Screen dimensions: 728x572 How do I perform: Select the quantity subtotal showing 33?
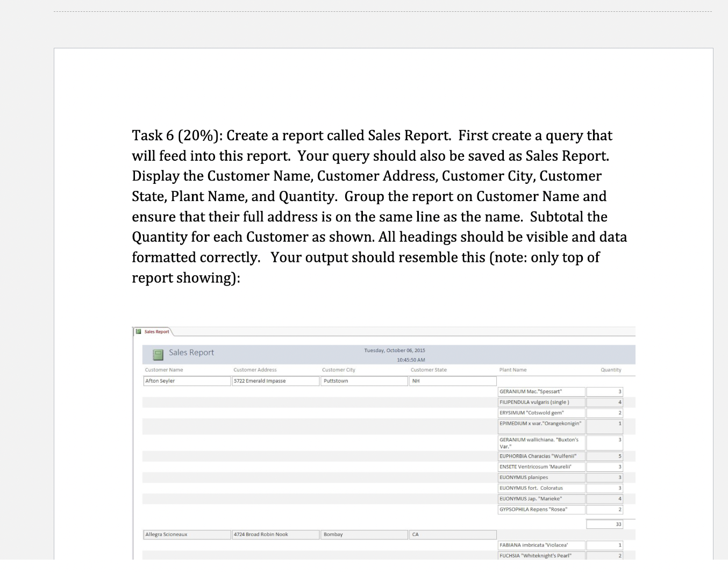(604, 524)
